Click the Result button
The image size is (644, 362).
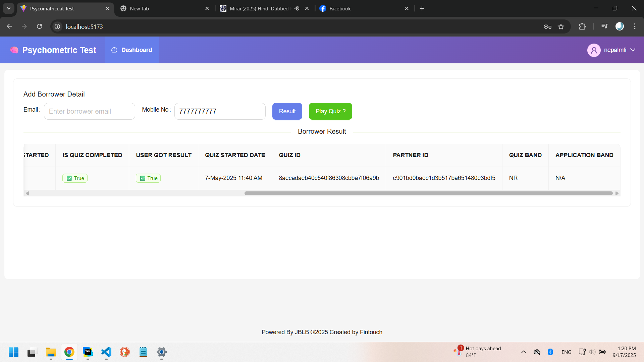pyautogui.click(x=287, y=111)
